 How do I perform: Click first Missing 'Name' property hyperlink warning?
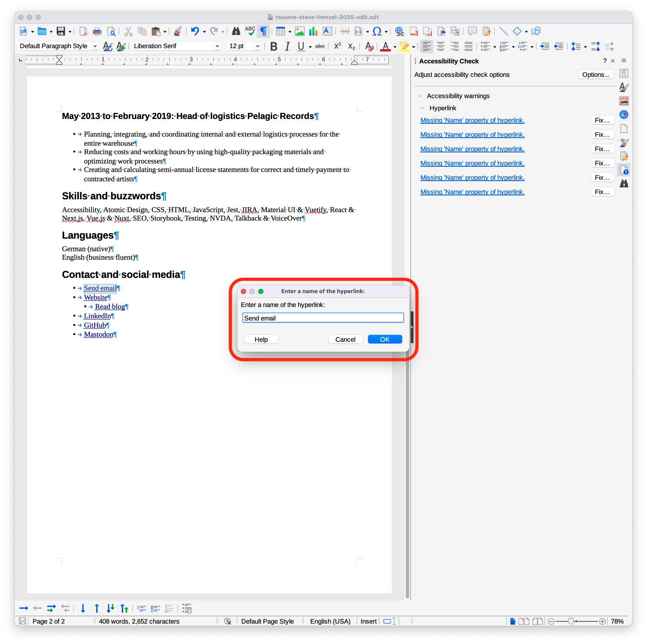point(472,120)
